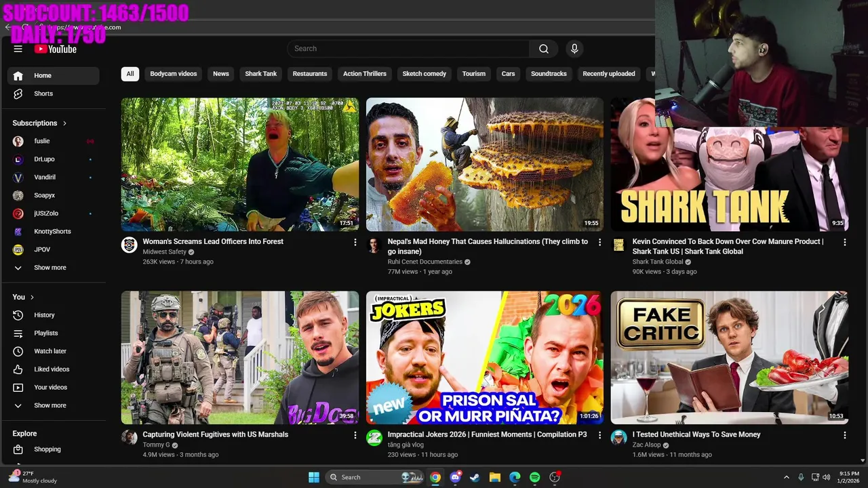
Task: Open Zac Alsop channel avatar
Action: (x=618, y=438)
